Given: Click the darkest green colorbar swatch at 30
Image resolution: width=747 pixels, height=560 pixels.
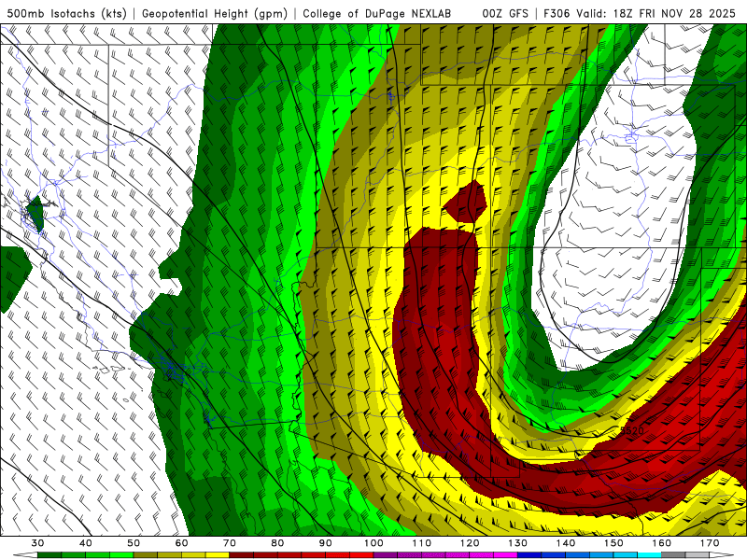Looking at the screenshot, I should tap(49, 555).
